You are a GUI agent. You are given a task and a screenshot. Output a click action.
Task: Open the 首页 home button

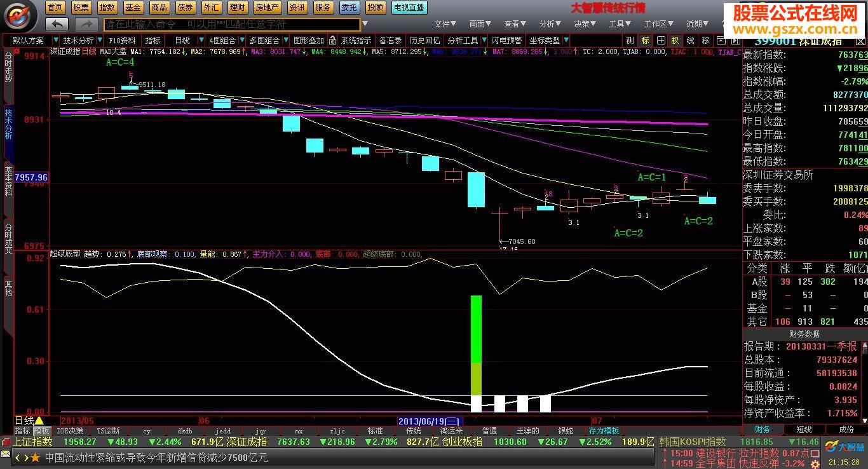pos(55,8)
